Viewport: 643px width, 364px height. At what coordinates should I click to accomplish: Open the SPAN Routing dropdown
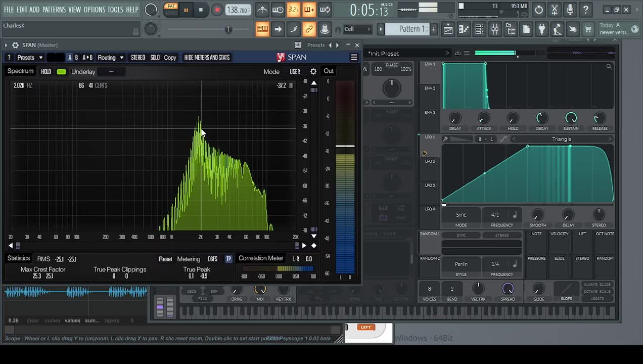pos(111,58)
